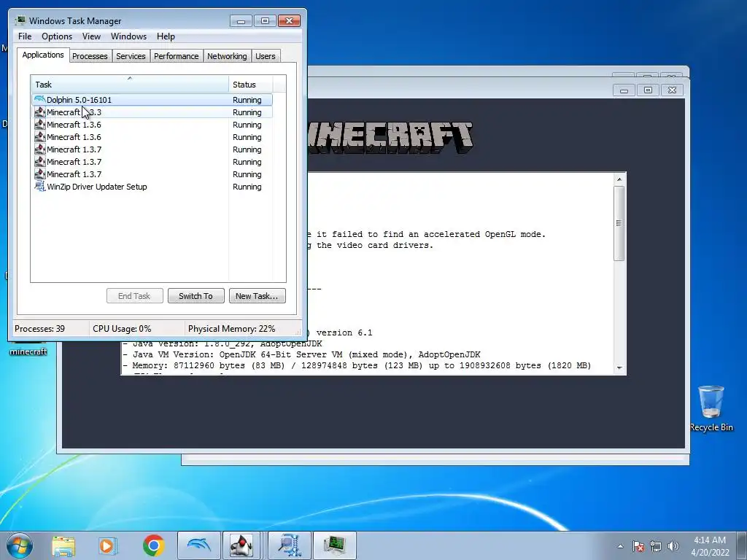Close the Minecraft crash window
This screenshot has height=560, width=747.
pyautogui.click(x=672, y=90)
